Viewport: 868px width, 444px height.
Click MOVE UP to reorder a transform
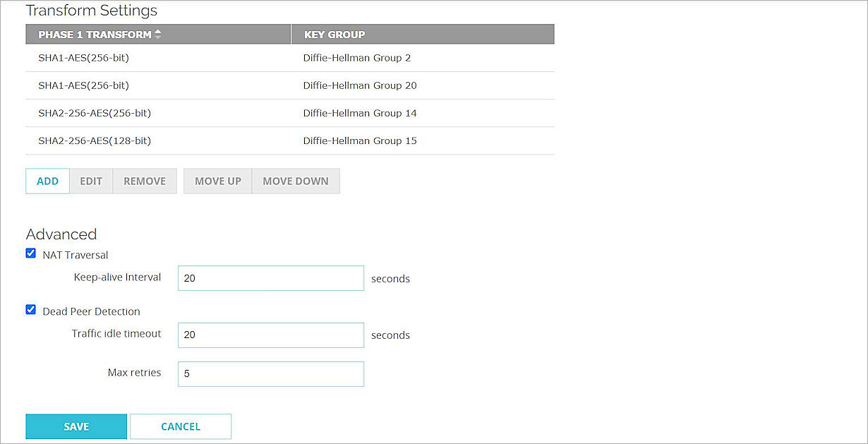coord(217,181)
